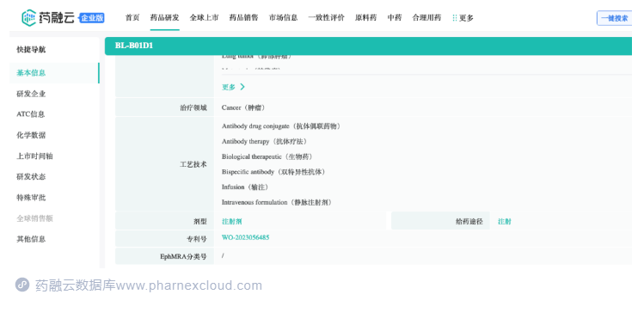Jump to 研发状态 section
This screenshot has height=325, width=644.
[31, 176]
